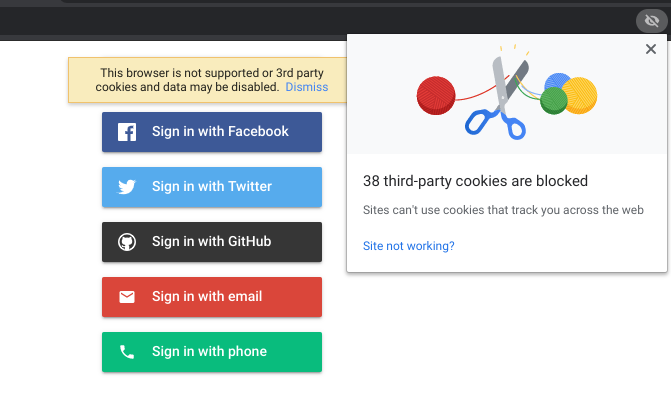Click the yellow cookie in the illustration
Viewport: 671px width, 400px height.
tap(580, 95)
